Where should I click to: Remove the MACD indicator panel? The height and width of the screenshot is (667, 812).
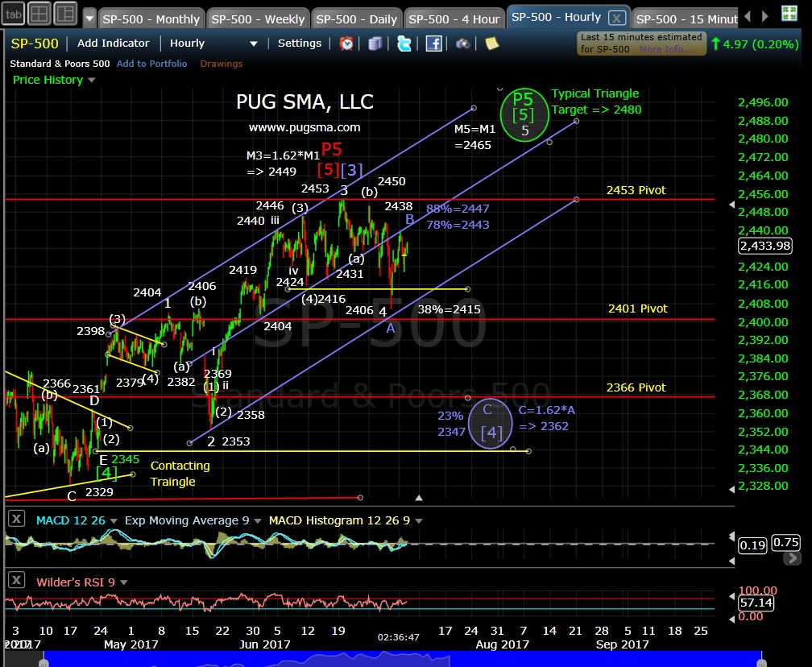pos(17,518)
